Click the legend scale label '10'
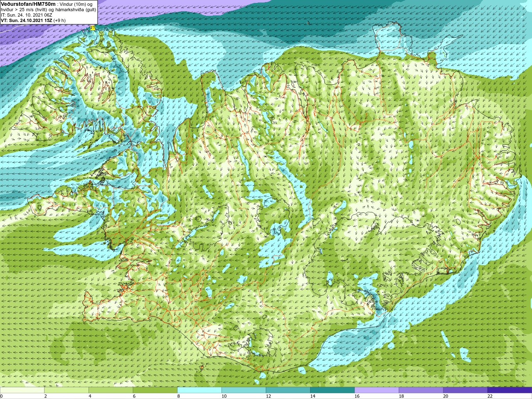Image resolution: width=532 pixels, height=399 pixels. coord(224,396)
